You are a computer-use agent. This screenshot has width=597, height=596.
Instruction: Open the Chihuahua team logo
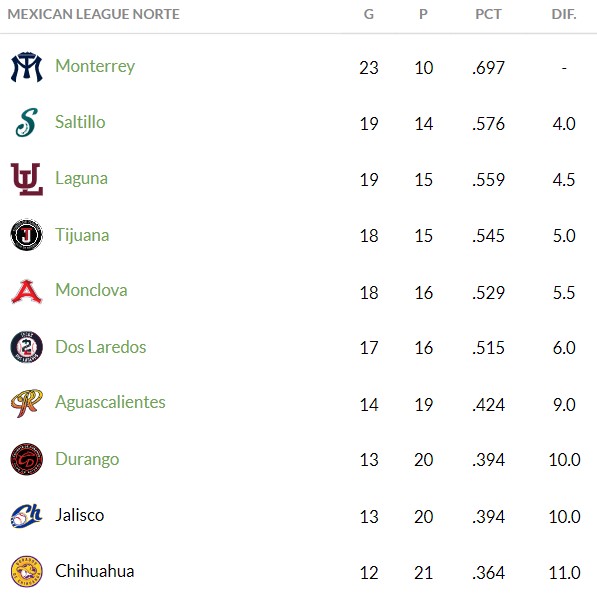27,571
